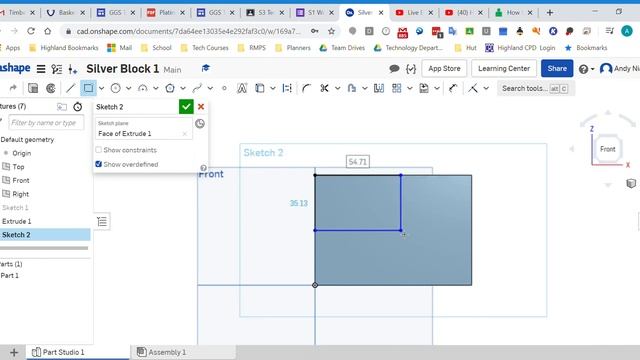Select the Trim tool
The width and height of the screenshot is (640, 360).
click(324, 88)
